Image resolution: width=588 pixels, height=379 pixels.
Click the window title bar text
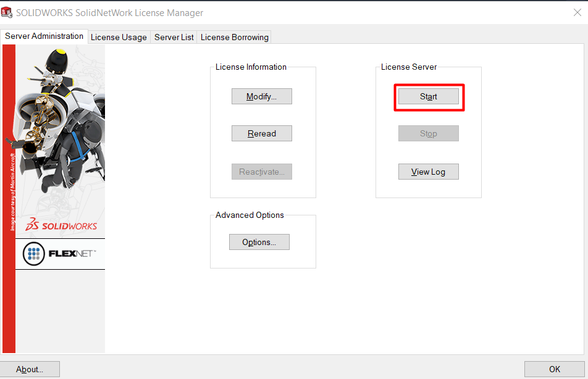pos(109,12)
